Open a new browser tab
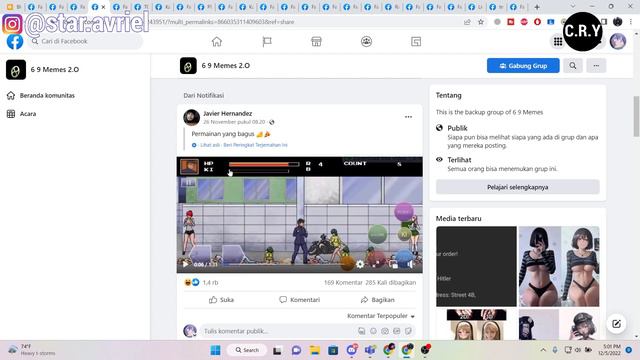The image size is (640, 360). pos(537,7)
